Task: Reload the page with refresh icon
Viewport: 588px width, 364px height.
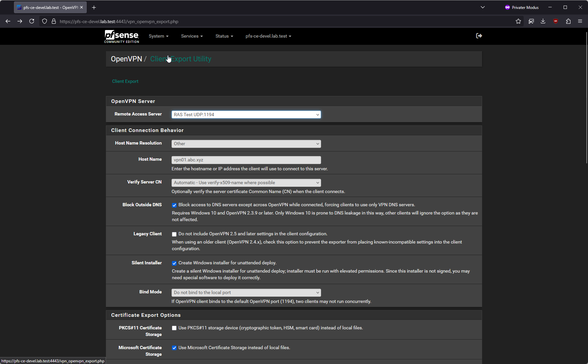Action: [32, 21]
